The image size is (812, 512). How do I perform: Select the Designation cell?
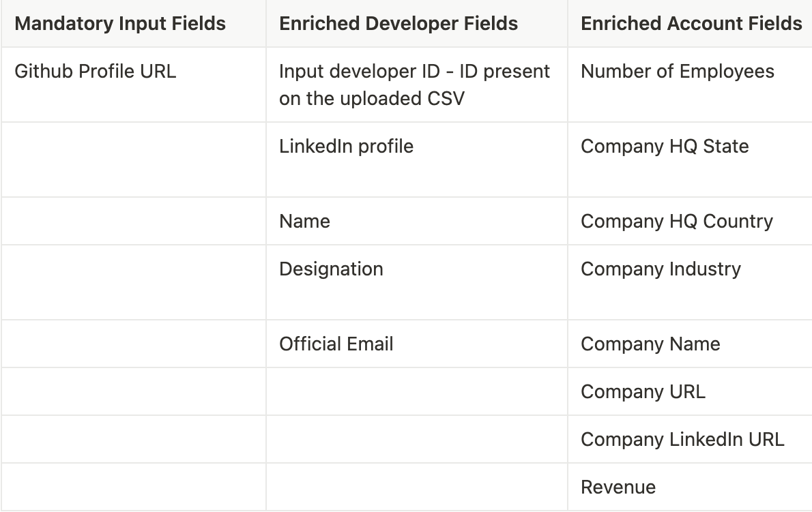(331, 269)
